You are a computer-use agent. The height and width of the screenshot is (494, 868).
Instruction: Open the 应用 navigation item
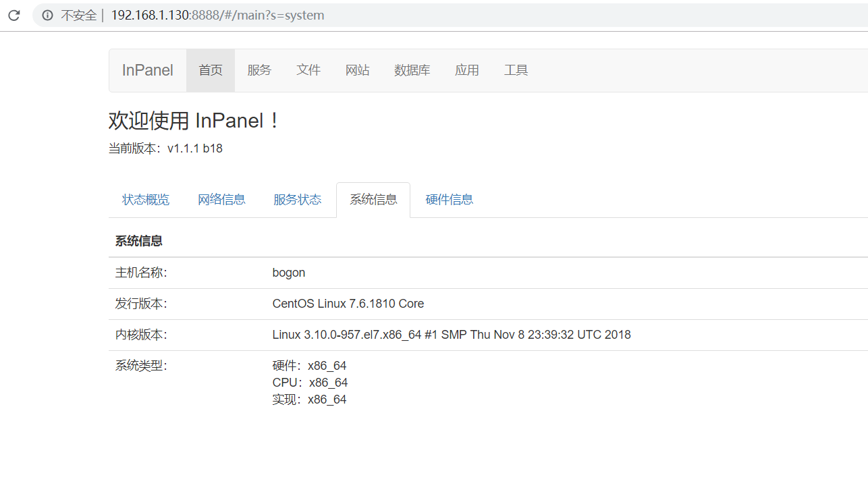467,70
